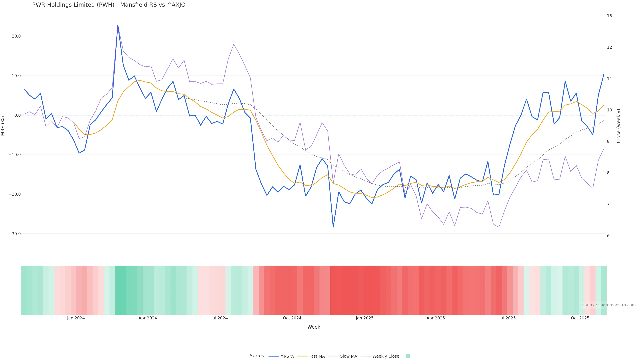The image size is (644, 362).
Task: Open the source sharemaestro.com link
Action: [x=609, y=305]
